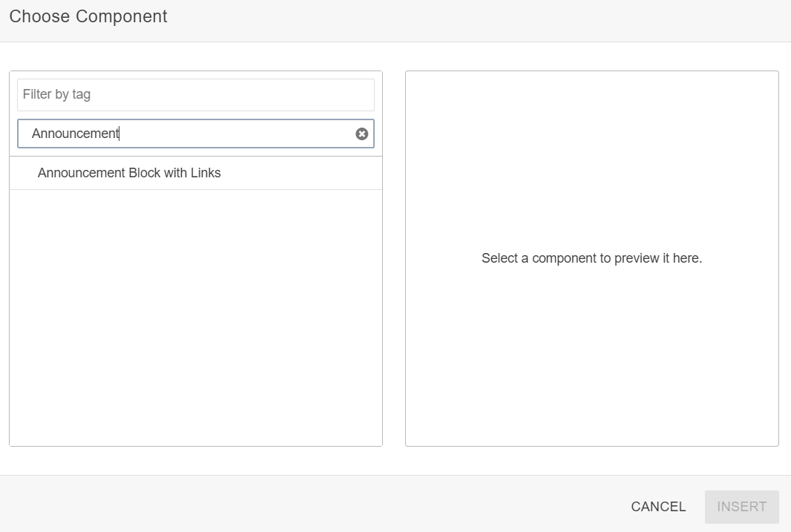Focus the search box containing Announcement
This screenshot has height=532, width=791.
[x=196, y=134]
